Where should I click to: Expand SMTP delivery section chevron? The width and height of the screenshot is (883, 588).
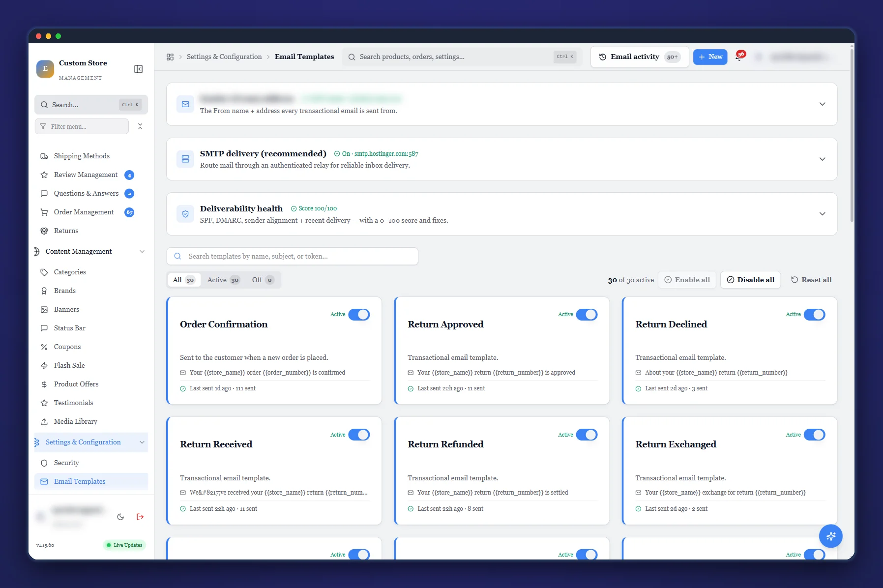click(822, 159)
